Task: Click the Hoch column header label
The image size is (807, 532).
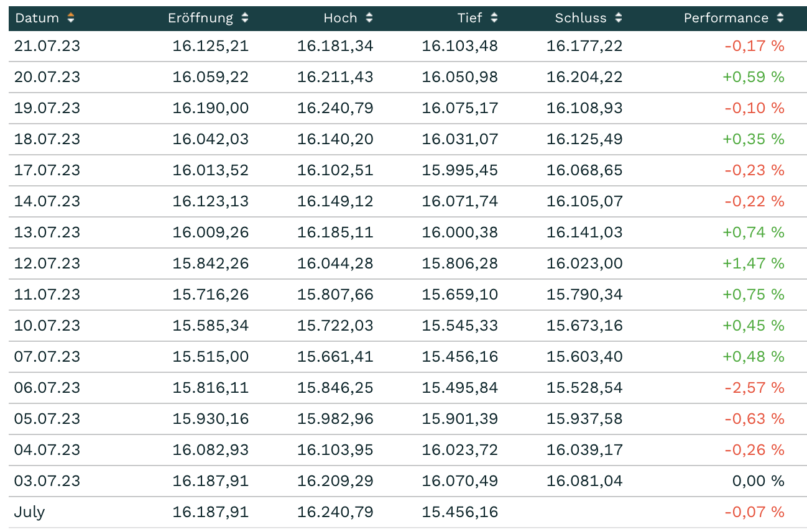Action: [x=340, y=18]
